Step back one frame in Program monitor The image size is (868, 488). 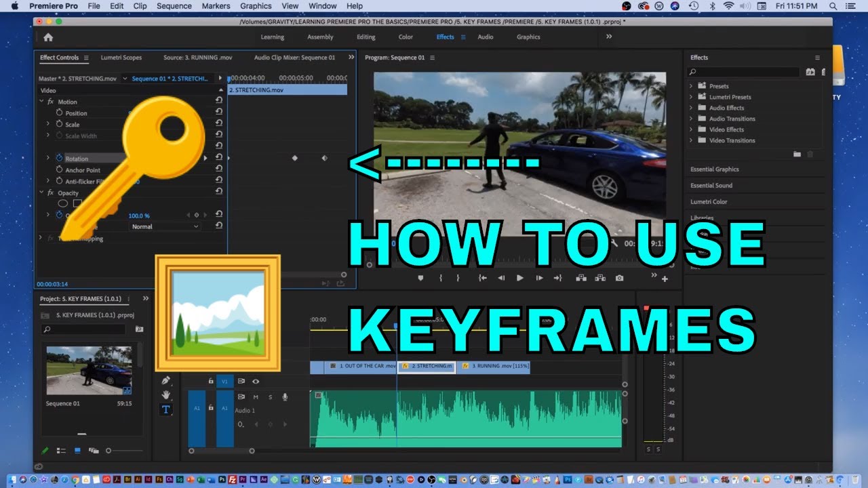[501, 278]
